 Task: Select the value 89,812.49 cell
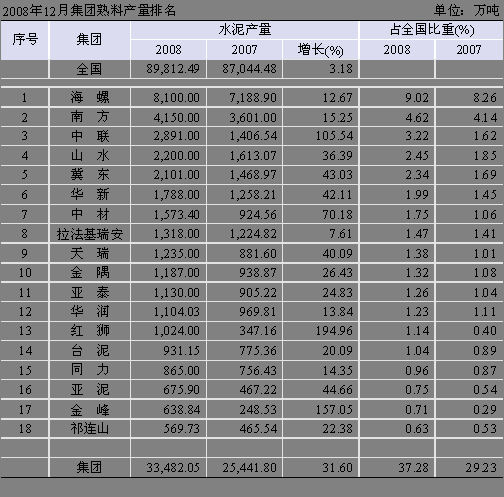point(168,69)
